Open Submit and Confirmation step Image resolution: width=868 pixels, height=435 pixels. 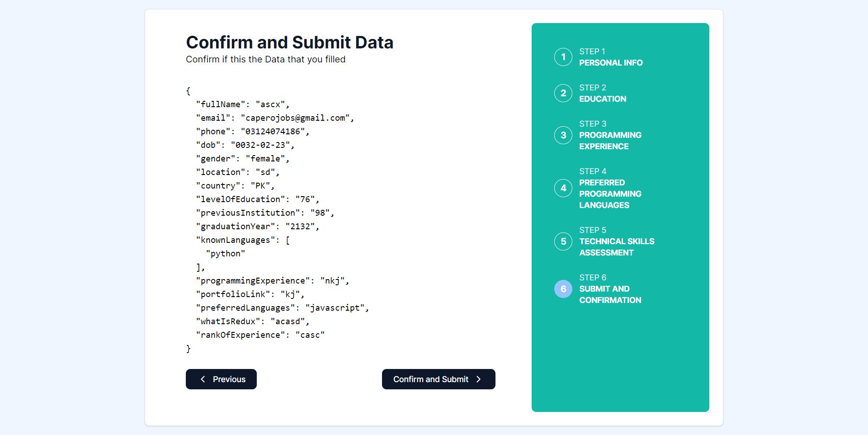tap(610, 294)
